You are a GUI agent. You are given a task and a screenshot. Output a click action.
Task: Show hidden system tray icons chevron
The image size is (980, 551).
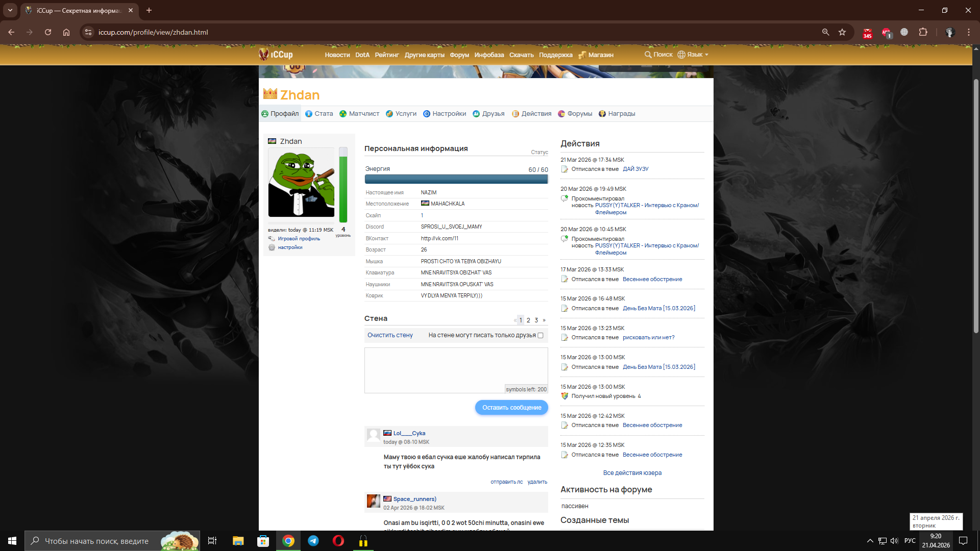[870, 541]
